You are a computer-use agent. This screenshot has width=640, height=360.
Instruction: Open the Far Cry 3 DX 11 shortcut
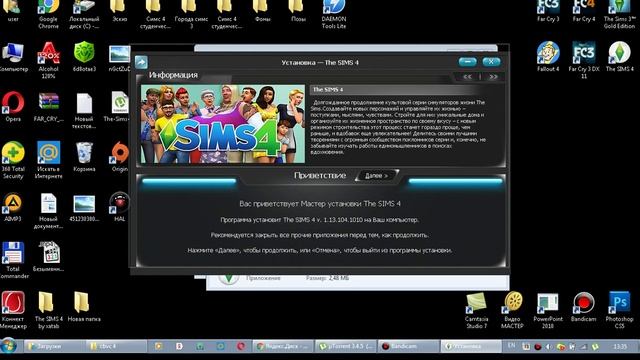coord(584,60)
